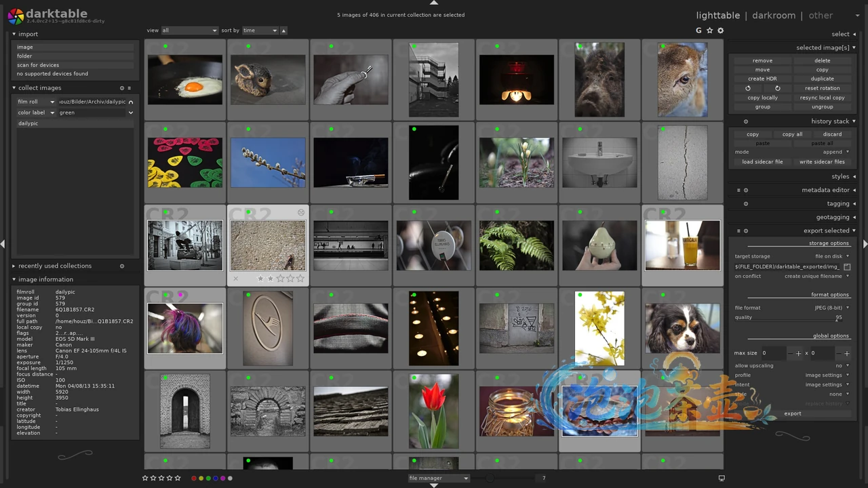The height and width of the screenshot is (488, 868).
Task: Decrease max size width with minus
Action: [x=789, y=353]
